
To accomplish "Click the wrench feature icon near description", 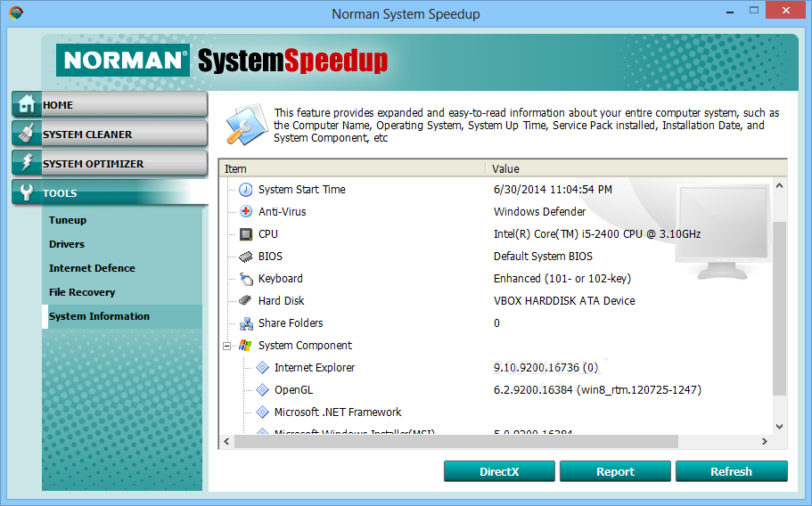I will click(247, 124).
